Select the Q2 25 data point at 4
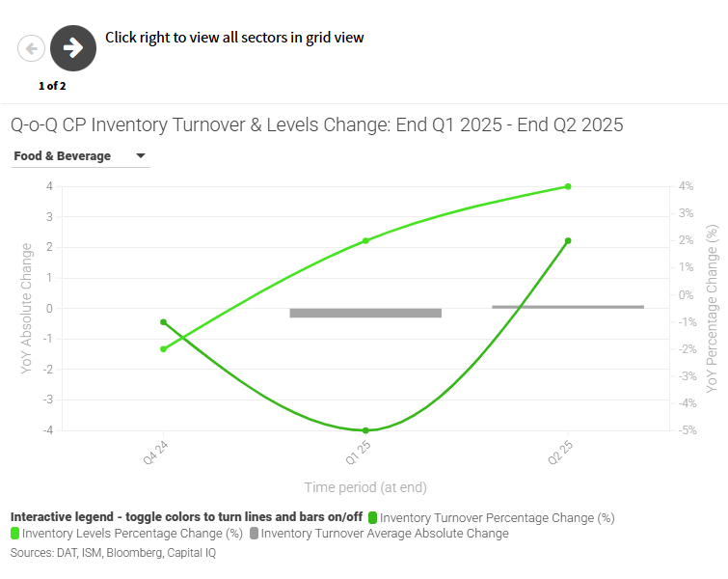Screen dimensions: 728x579 click(568, 186)
